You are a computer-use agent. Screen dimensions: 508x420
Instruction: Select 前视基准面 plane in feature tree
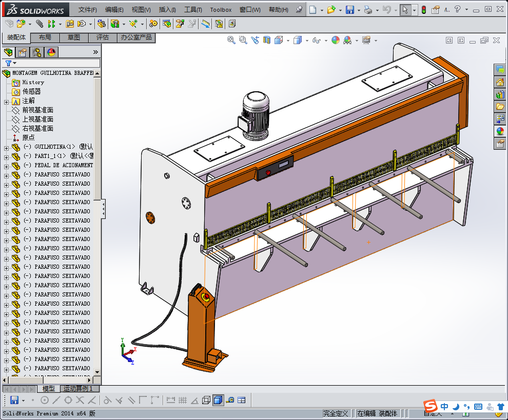point(37,110)
